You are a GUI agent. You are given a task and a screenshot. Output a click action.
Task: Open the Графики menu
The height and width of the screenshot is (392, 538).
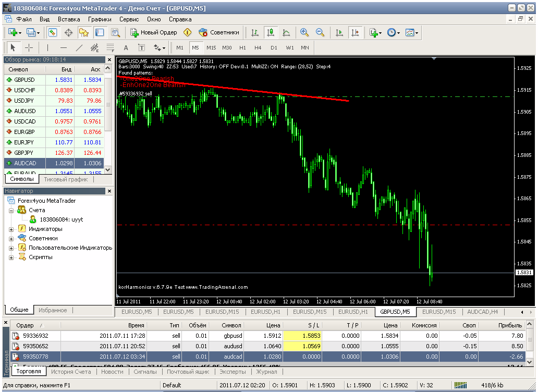point(100,19)
